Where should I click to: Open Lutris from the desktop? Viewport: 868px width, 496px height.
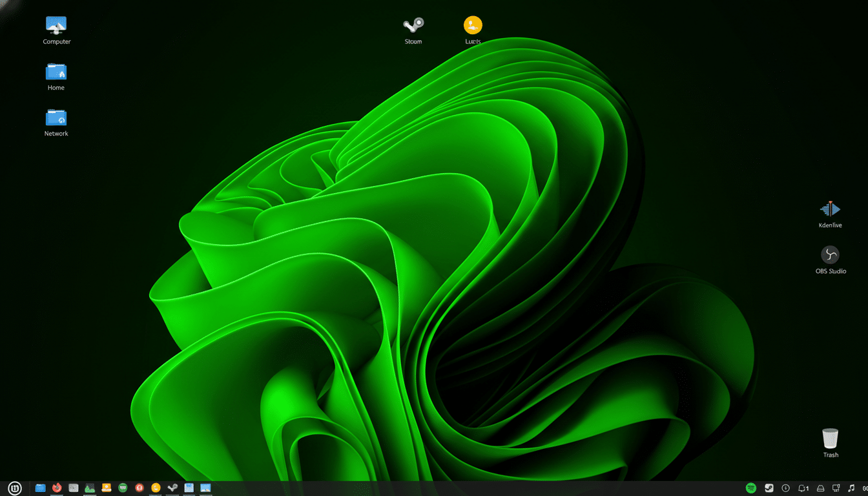tap(472, 26)
